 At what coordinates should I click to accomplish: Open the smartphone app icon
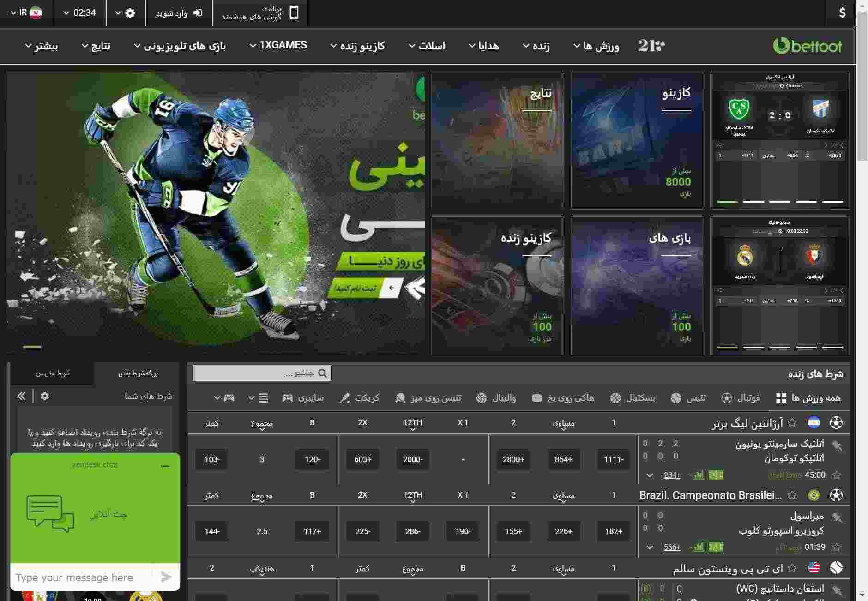pos(294,13)
